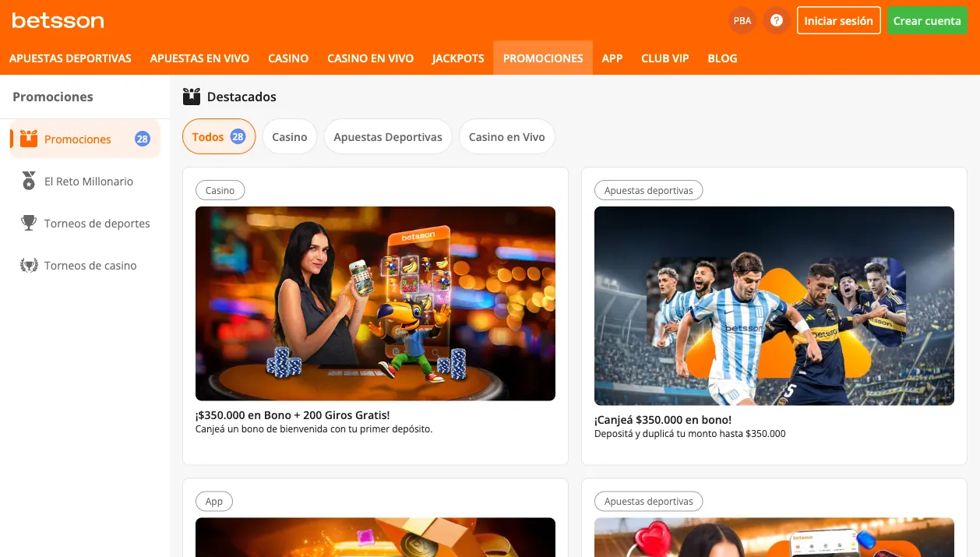
Task: Open the App menu item
Action: pos(612,58)
